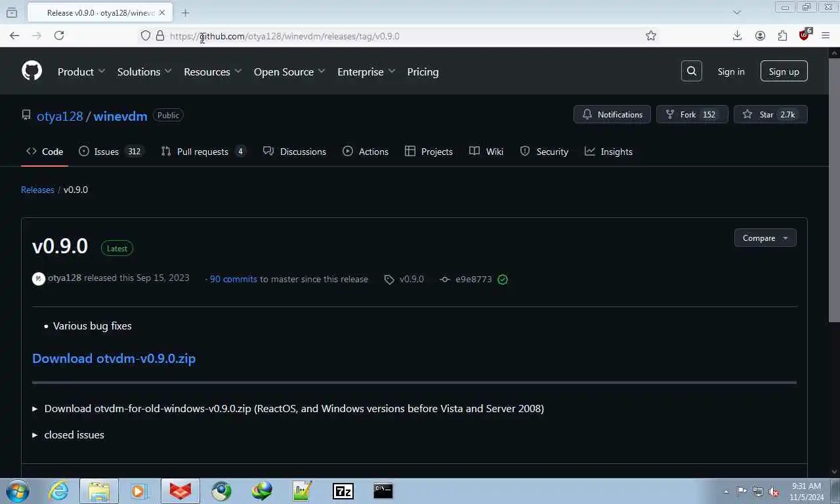Click the tracking protection shield icon
The height and width of the screenshot is (504, 840).
click(x=146, y=36)
